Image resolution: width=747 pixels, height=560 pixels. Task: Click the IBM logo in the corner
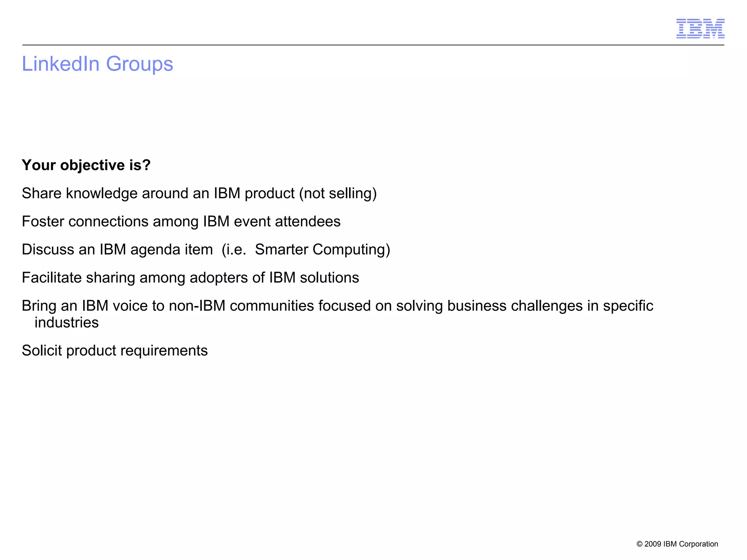click(x=700, y=28)
